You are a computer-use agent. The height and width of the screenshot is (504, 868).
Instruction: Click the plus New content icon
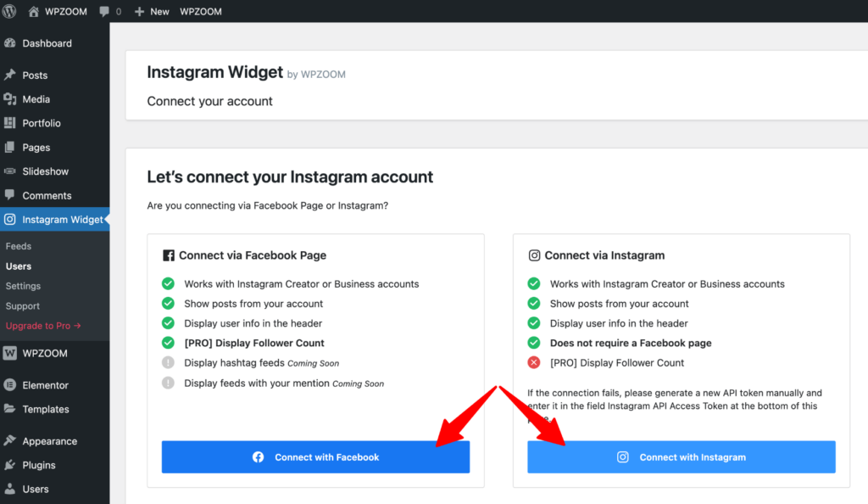coord(140,11)
